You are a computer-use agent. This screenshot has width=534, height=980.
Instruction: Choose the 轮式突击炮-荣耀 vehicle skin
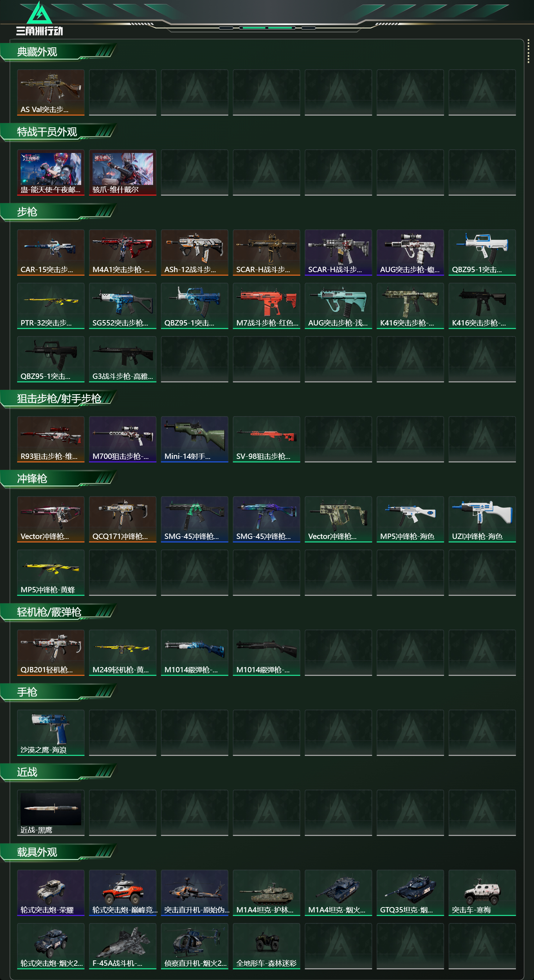click(x=51, y=892)
